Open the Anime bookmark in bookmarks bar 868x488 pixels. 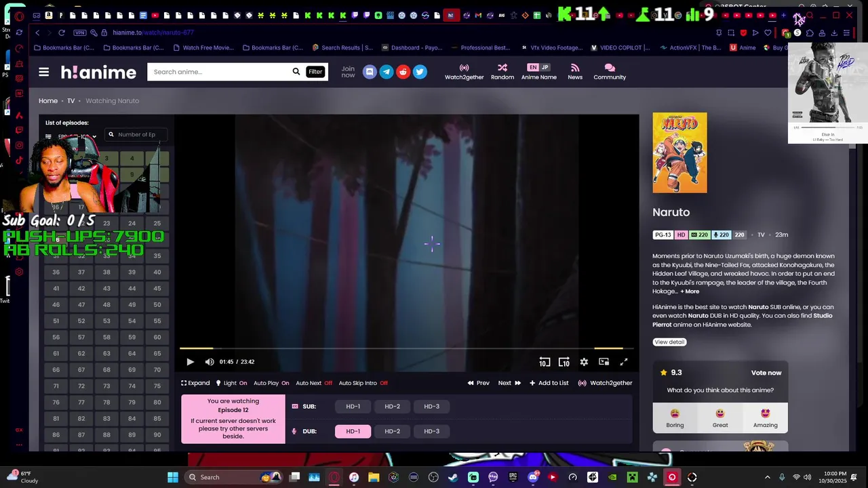tap(743, 47)
